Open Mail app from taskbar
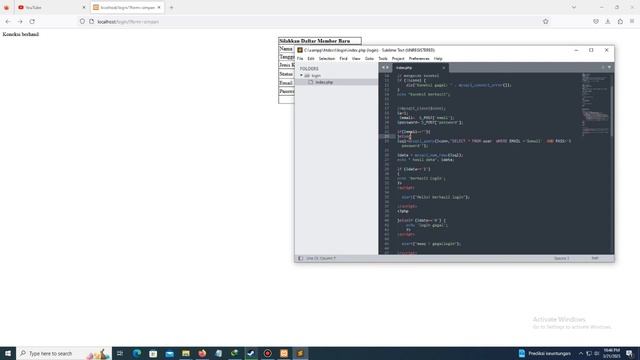This screenshot has width=640, height=360. click(x=169, y=353)
